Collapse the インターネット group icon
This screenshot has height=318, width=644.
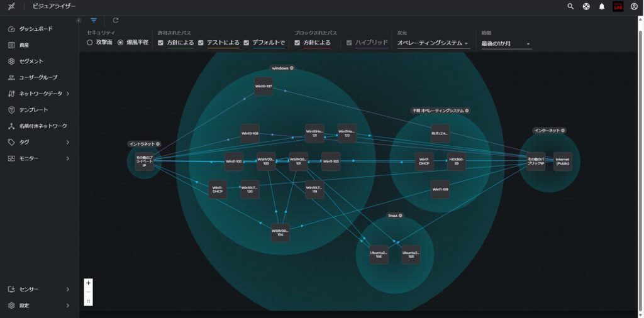563,131
